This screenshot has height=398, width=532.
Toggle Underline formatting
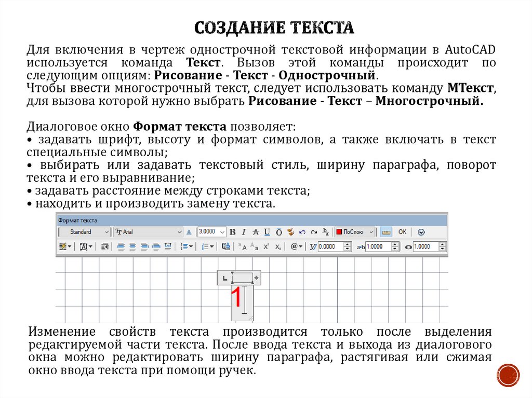[x=267, y=232]
